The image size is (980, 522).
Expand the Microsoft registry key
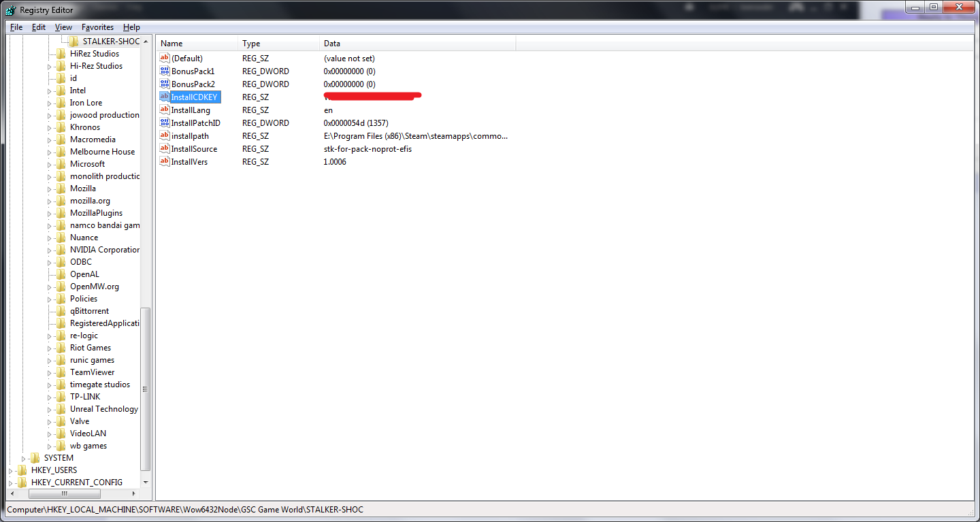click(x=50, y=164)
